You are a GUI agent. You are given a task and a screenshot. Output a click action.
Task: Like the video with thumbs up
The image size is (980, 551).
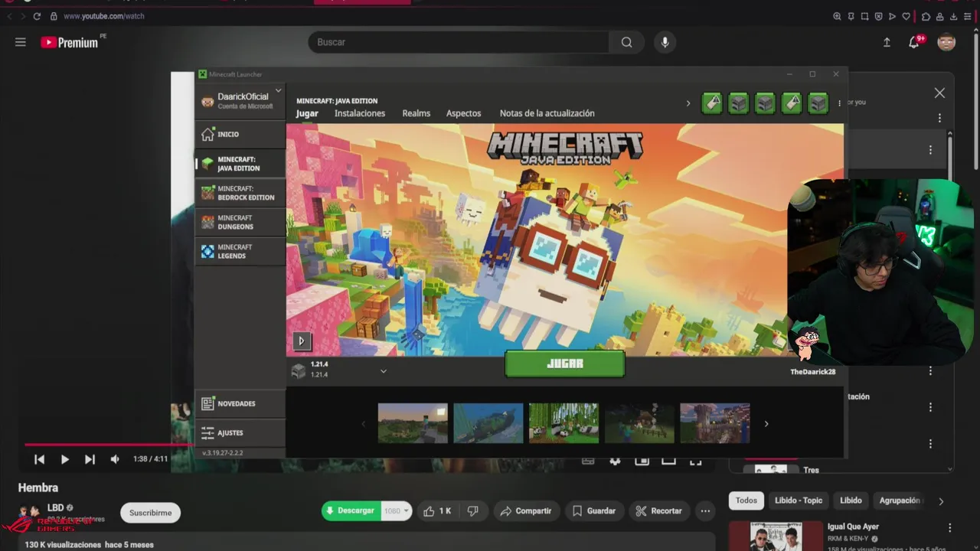coord(438,510)
